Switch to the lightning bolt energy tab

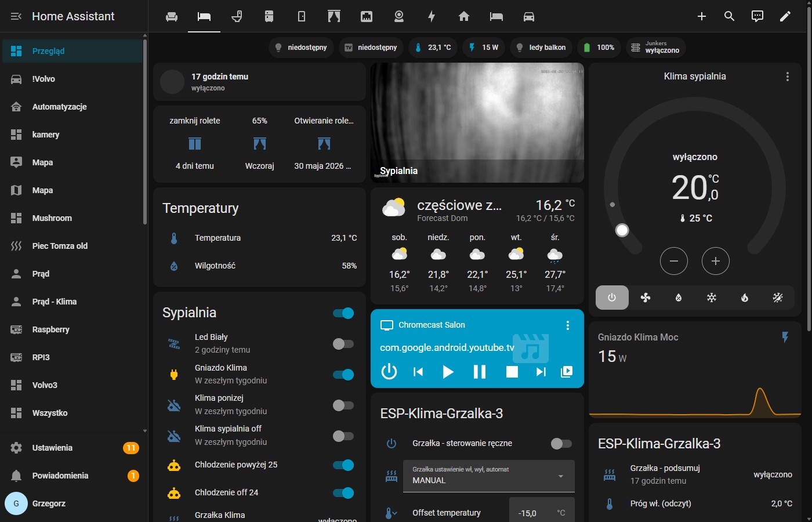[x=432, y=16]
